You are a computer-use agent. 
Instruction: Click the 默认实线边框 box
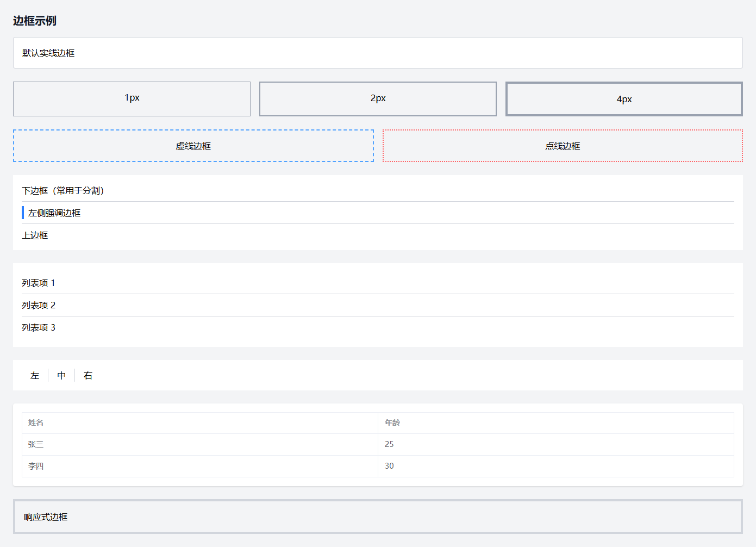click(378, 53)
